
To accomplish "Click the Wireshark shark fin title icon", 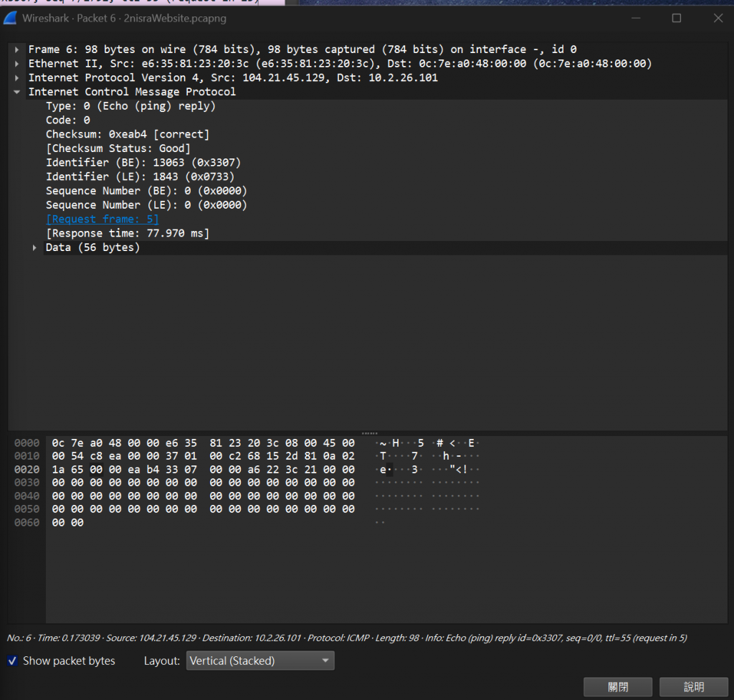I will coord(10,18).
